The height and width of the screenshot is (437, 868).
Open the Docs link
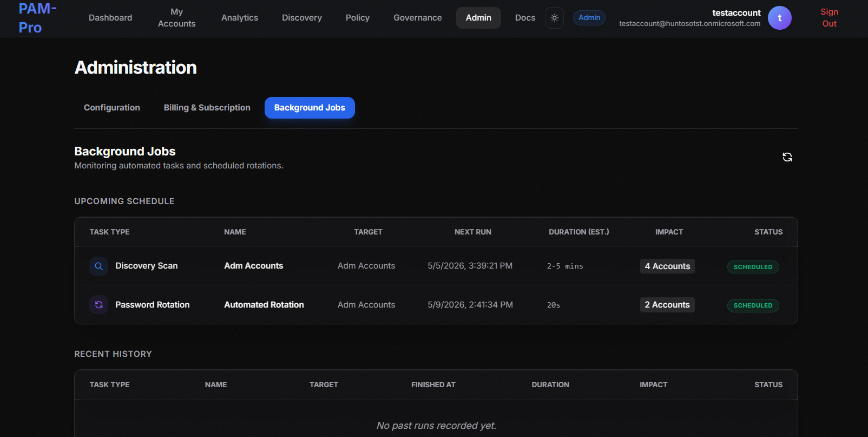(525, 18)
